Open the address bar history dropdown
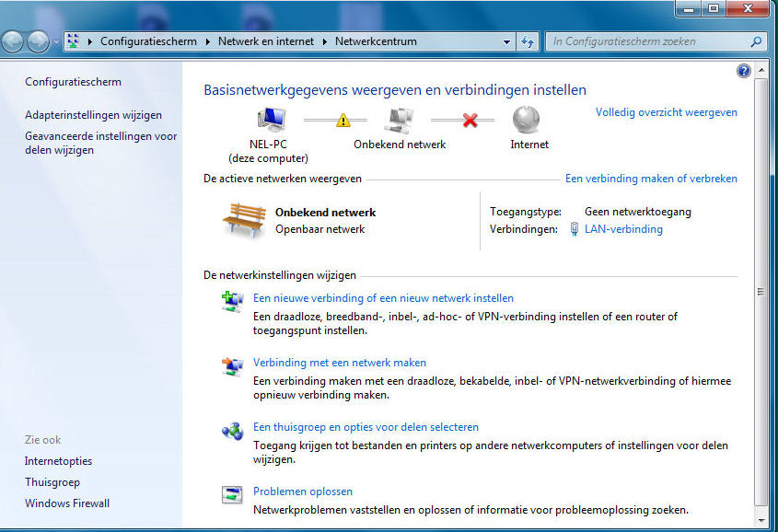The width and height of the screenshot is (778, 532). point(506,42)
